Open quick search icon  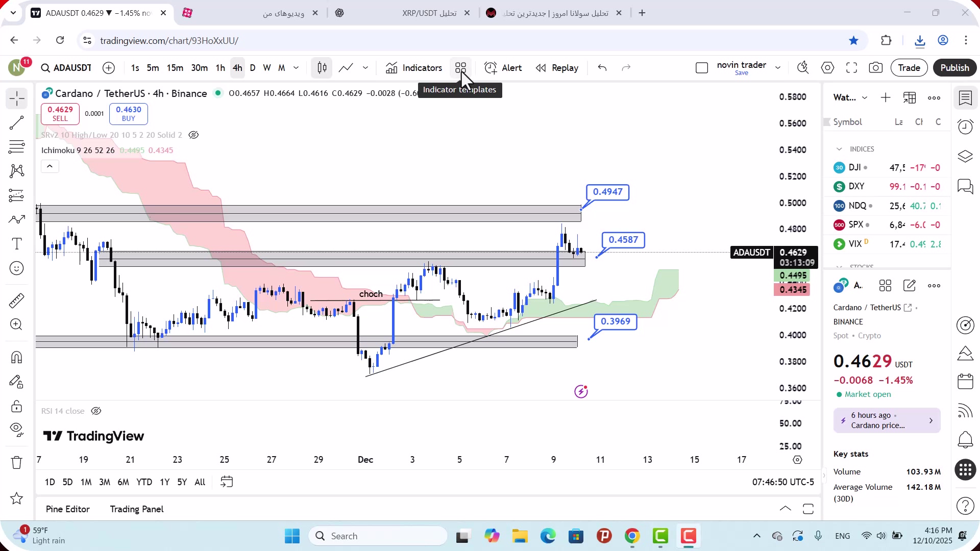pyautogui.click(x=803, y=68)
